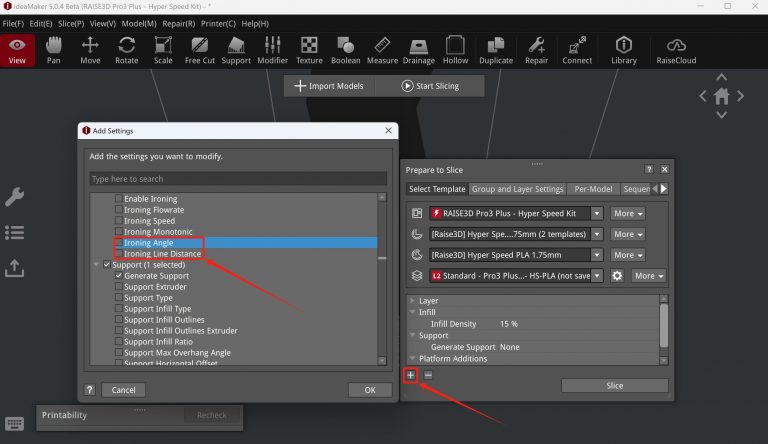768x444 pixels.
Task: Check the Ironing Monotonic checkbox
Action: [x=119, y=231]
